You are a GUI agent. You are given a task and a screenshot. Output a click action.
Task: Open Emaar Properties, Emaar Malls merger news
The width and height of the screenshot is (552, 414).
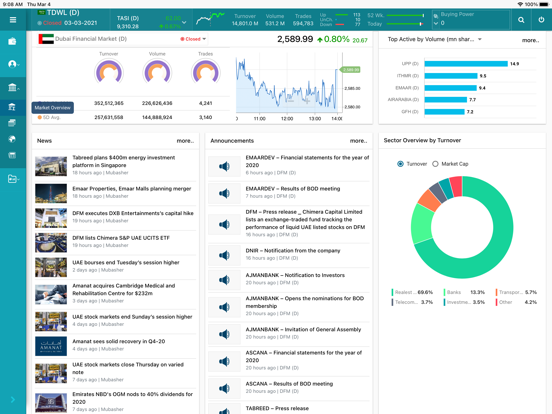tap(115, 192)
